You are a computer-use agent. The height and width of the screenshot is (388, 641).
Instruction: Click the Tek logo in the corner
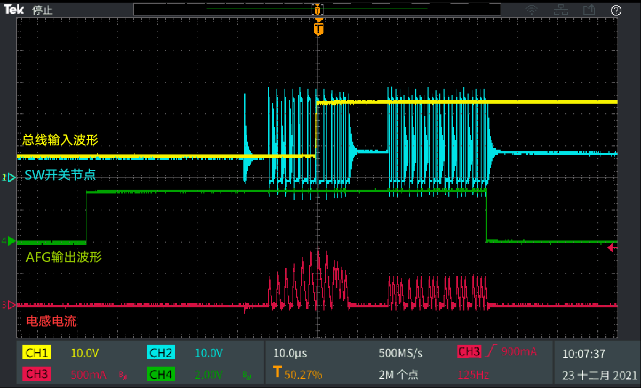click(13, 10)
